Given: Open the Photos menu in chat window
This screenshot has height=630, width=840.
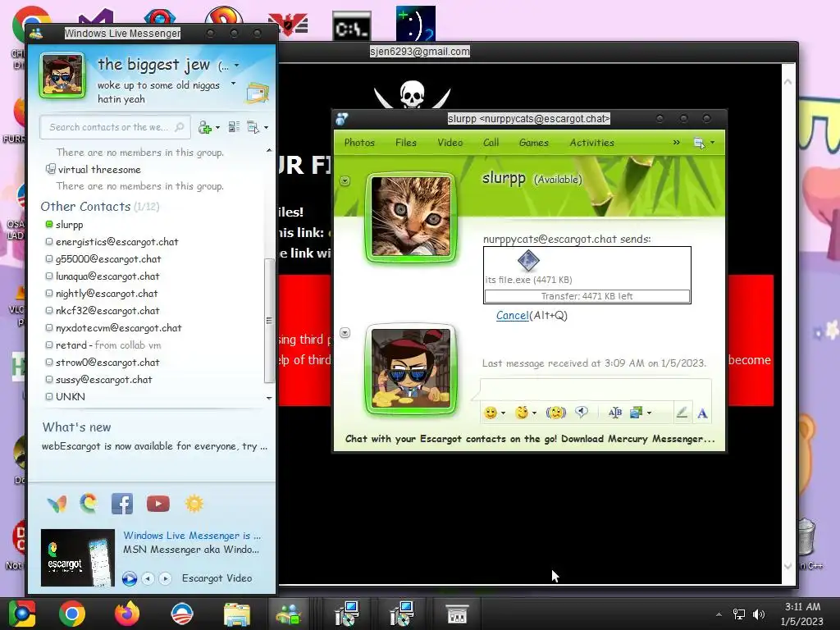Looking at the screenshot, I should (359, 143).
